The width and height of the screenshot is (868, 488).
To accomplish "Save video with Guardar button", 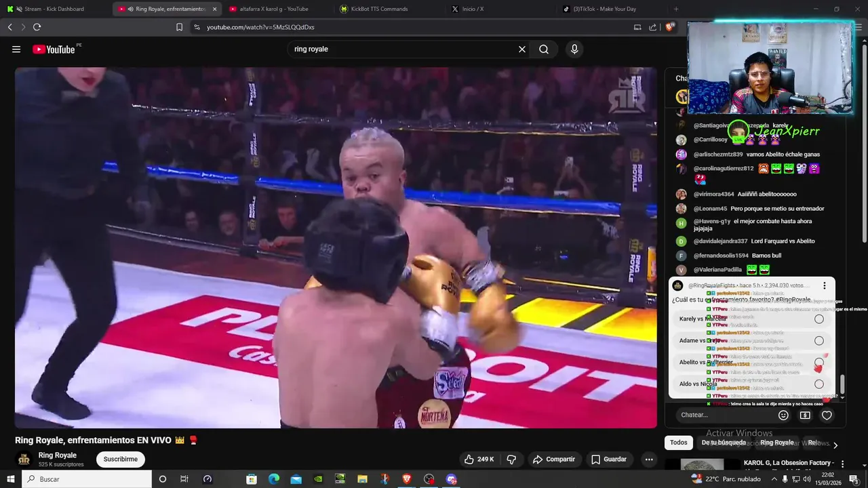I will 608,459.
